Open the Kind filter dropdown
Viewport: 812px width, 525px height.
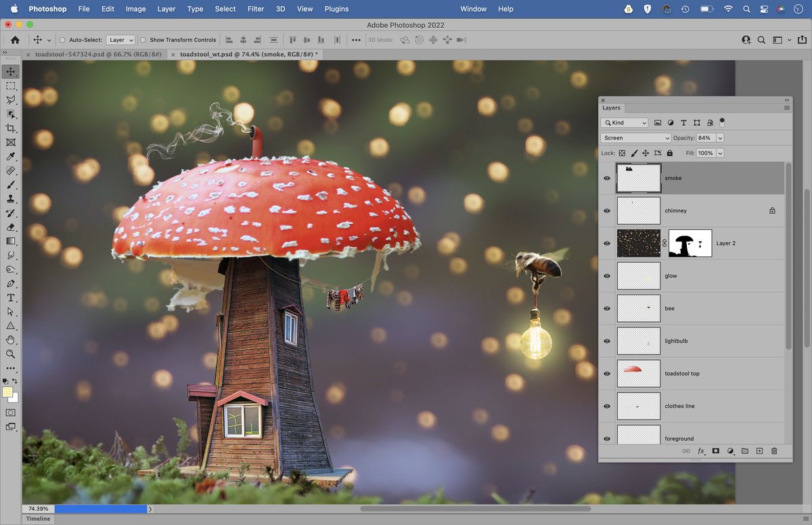tap(625, 123)
